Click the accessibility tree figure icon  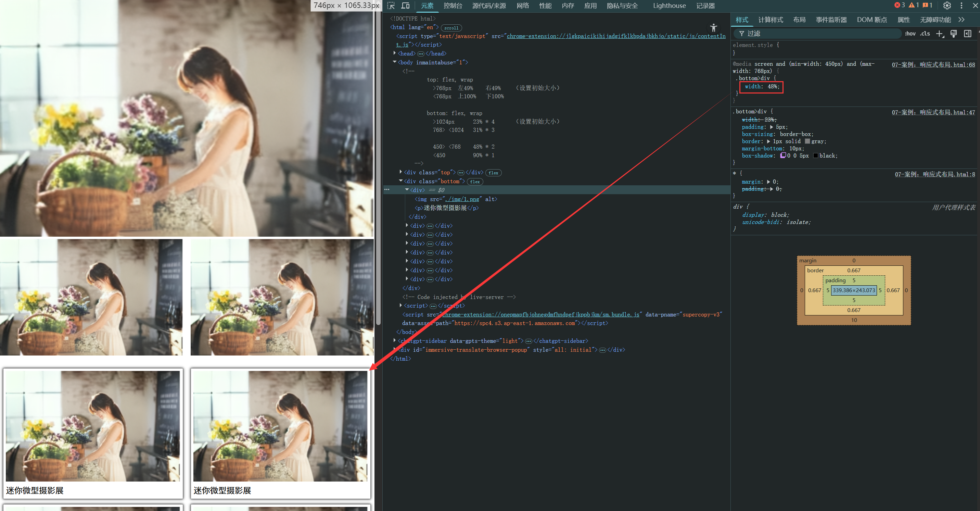pos(713,28)
